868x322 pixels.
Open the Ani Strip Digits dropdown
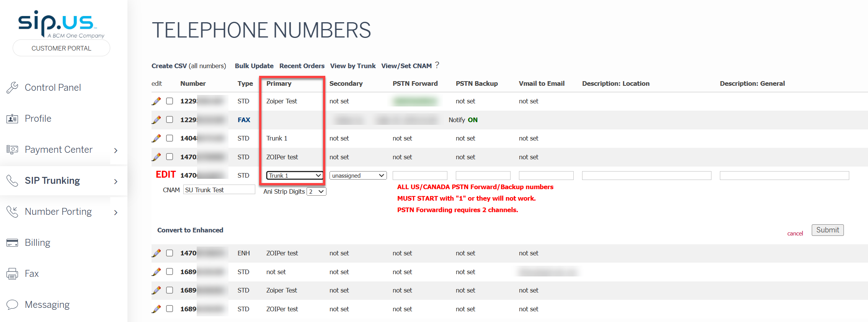coord(317,191)
